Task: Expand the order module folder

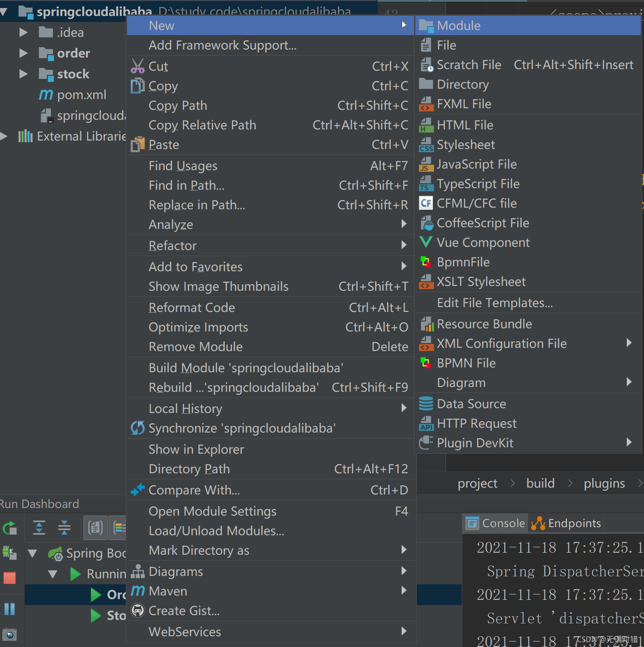Action: [24, 53]
